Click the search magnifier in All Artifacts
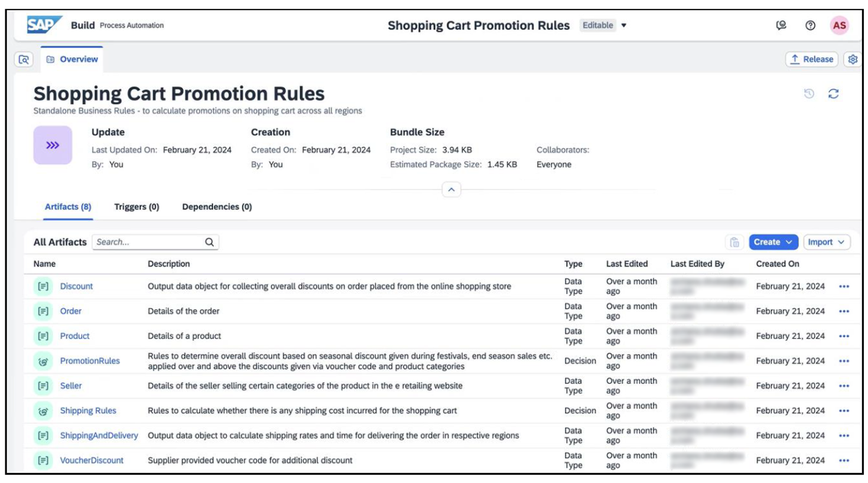 click(209, 242)
